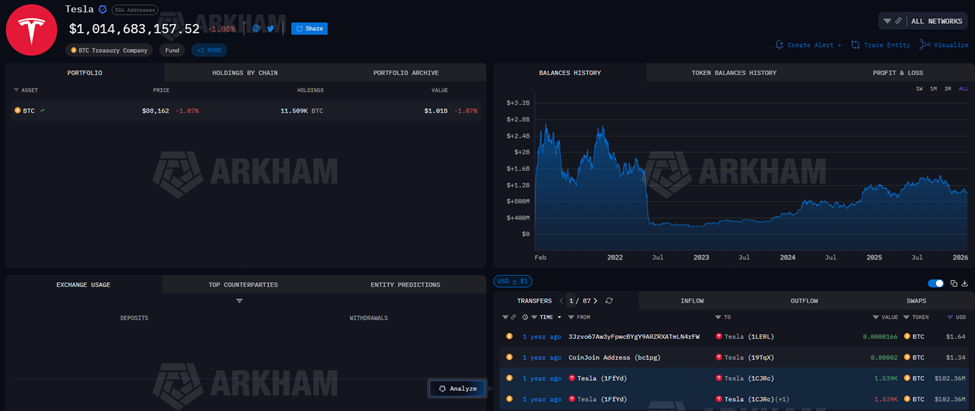This screenshot has width=975, height=411.
Task: Click the Share button
Action: pyautogui.click(x=309, y=29)
